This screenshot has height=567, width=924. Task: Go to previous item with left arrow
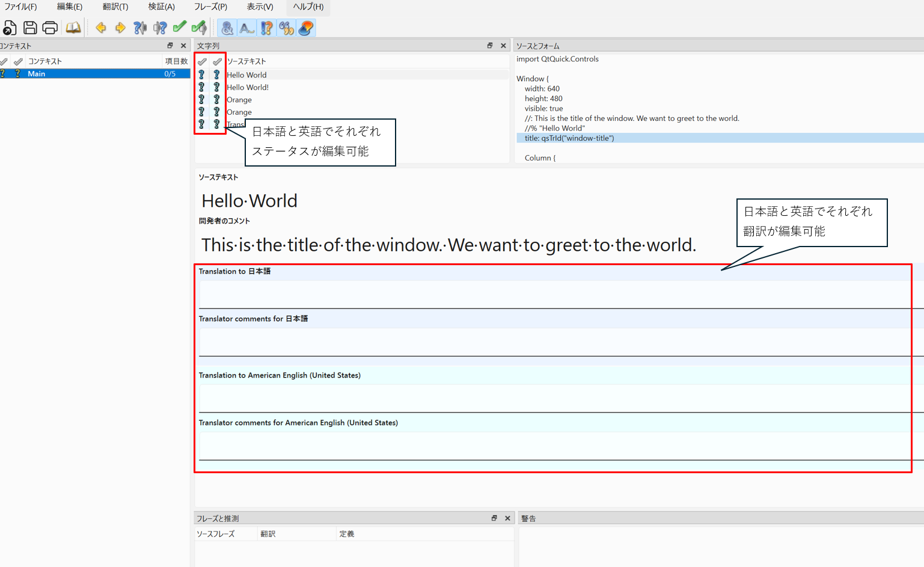click(101, 28)
